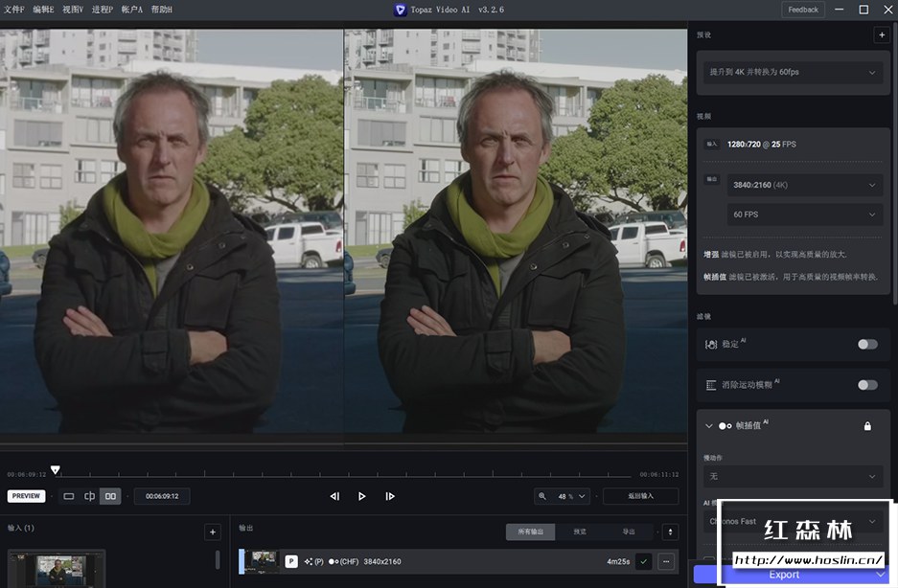Switch to the 导出 tab in output panel
898x588 pixels.
(x=629, y=531)
